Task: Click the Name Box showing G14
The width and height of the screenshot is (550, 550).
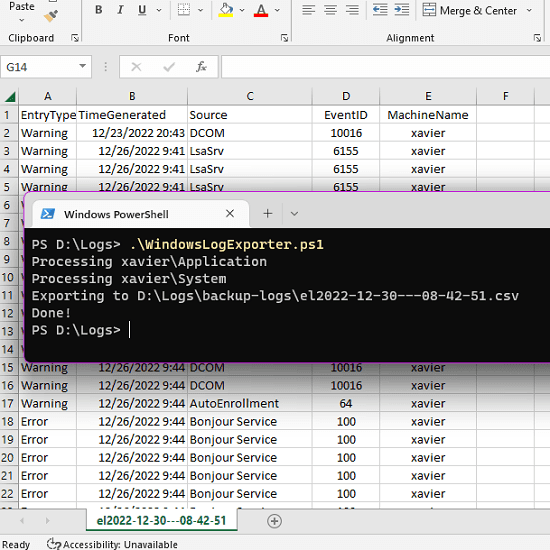Action: coord(39,67)
